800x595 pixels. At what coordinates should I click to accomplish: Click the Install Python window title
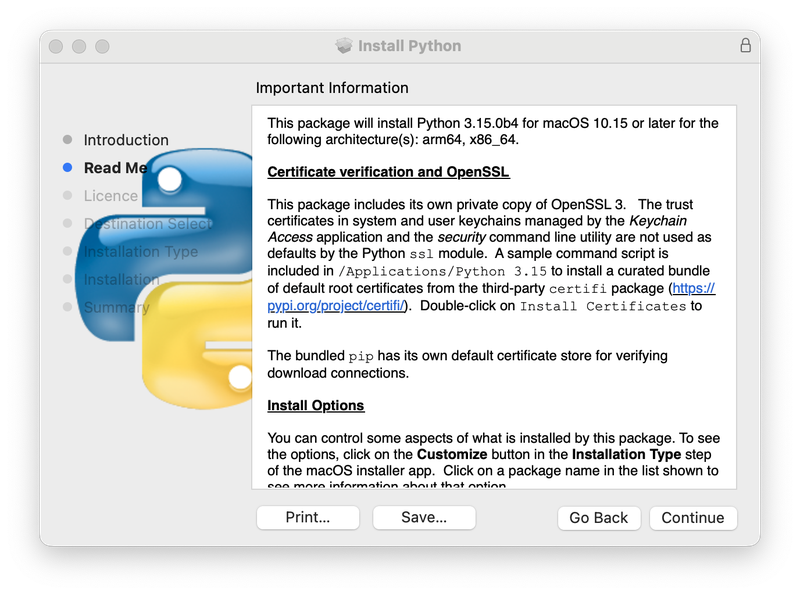410,46
